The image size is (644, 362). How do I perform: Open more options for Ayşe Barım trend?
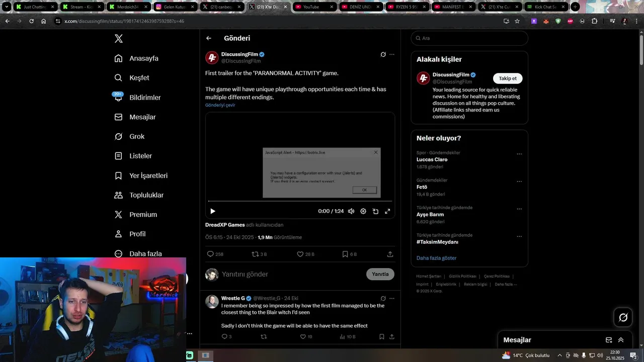click(519, 209)
